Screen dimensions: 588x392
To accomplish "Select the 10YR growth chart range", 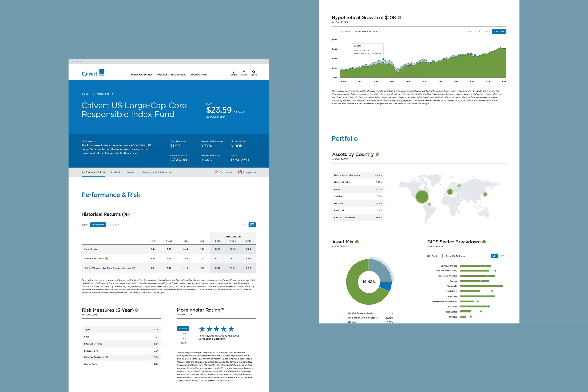I will coord(487,31).
